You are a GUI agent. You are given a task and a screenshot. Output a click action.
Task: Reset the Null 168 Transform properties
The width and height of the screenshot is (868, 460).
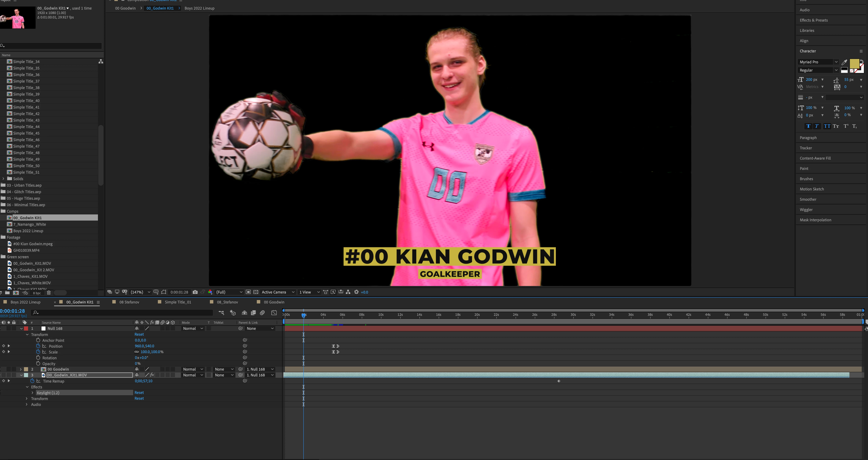pos(139,334)
